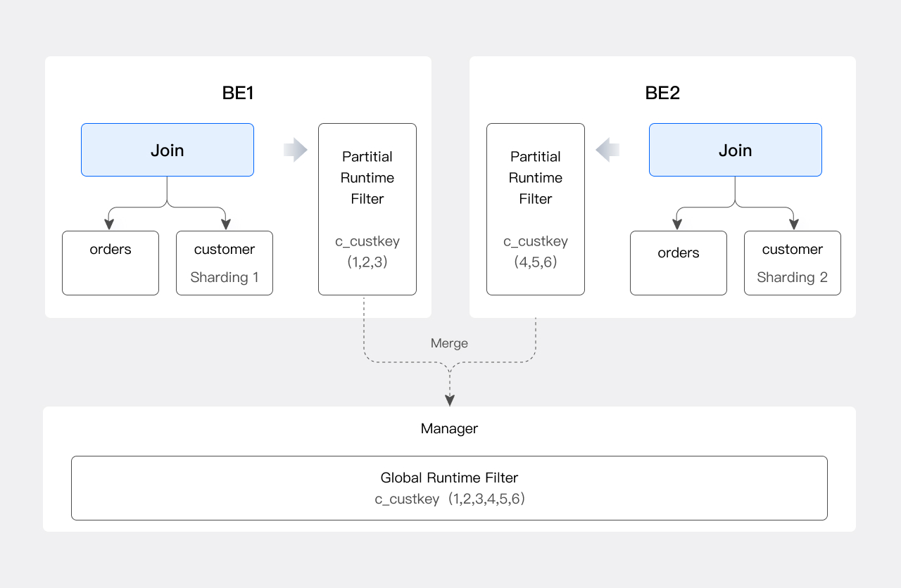Image resolution: width=901 pixels, height=588 pixels.
Task: Click the arrowhead above BE2's orders box
Action: pyautogui.click(x=677, y=224)
